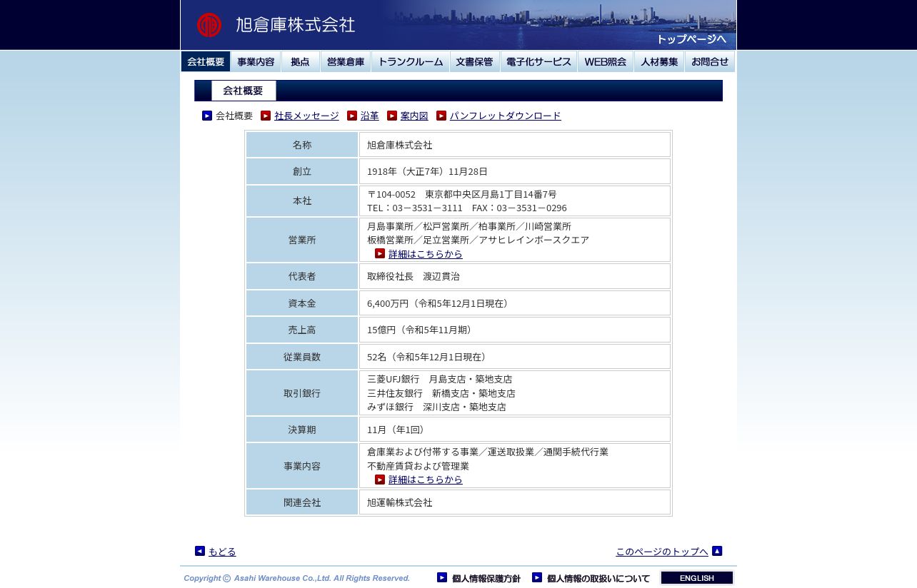Follow 詳細はこちらから link in 営業所 row
Viewport: 917px width, 588px height.
click(426, 254)
